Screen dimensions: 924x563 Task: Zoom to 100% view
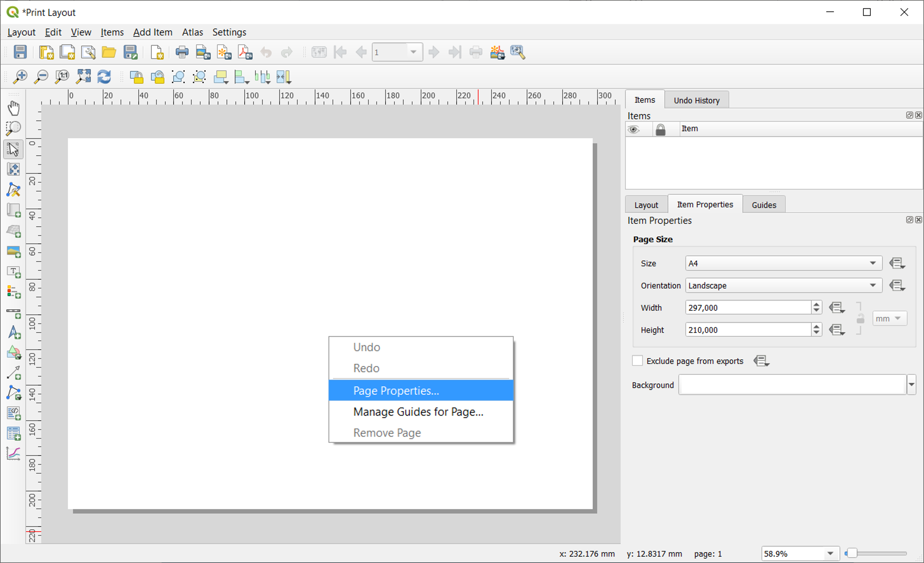[62, 77]
